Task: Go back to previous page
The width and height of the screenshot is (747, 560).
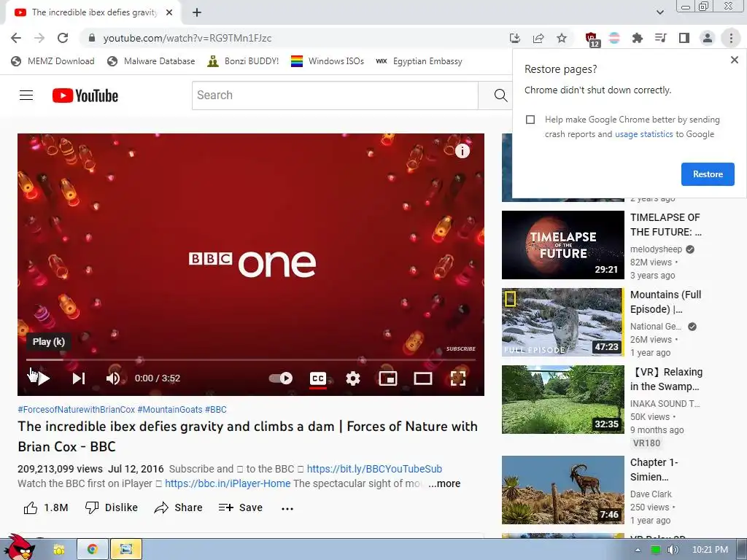Action: (x=16, y=38)
